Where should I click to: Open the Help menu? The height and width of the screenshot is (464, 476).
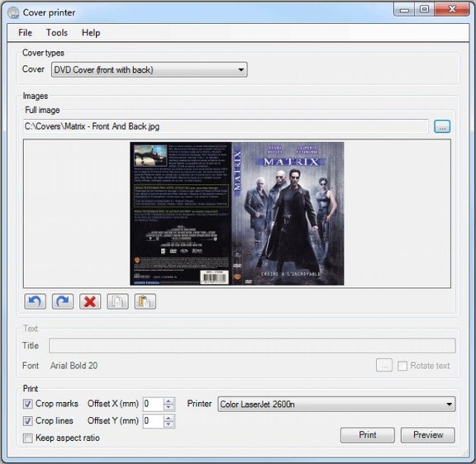91,32
